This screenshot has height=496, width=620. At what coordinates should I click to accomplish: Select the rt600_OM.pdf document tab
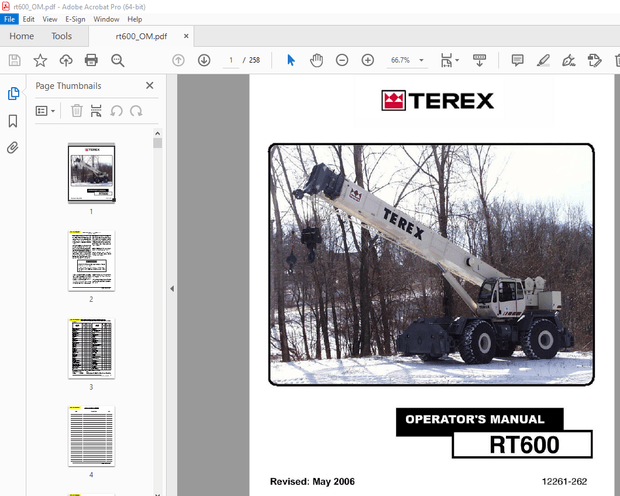[141, 36]
